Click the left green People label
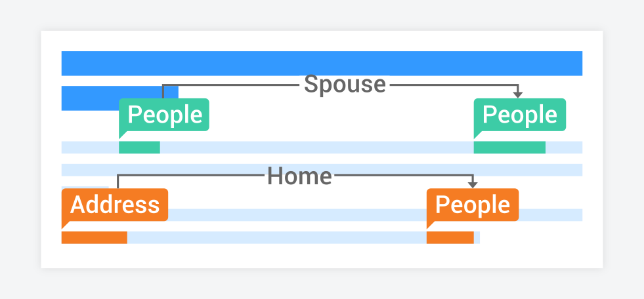The width and height of the screenshot is (644, 299). (164, 115)
